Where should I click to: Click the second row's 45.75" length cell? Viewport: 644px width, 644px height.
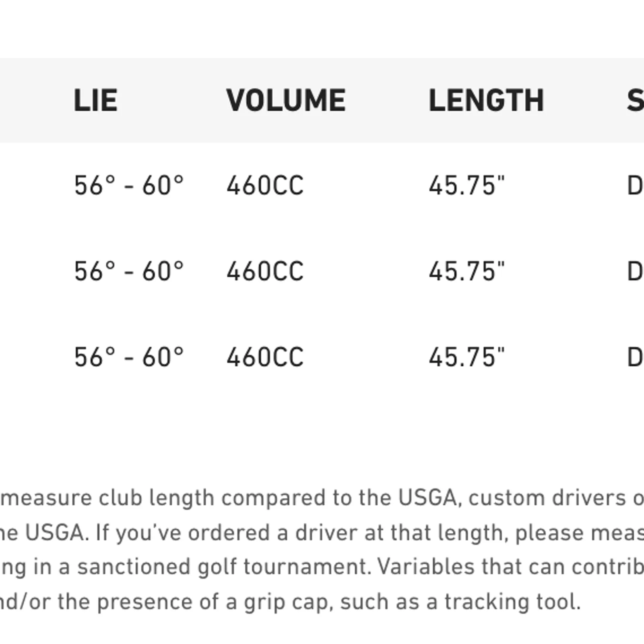[x=466, y=272]
